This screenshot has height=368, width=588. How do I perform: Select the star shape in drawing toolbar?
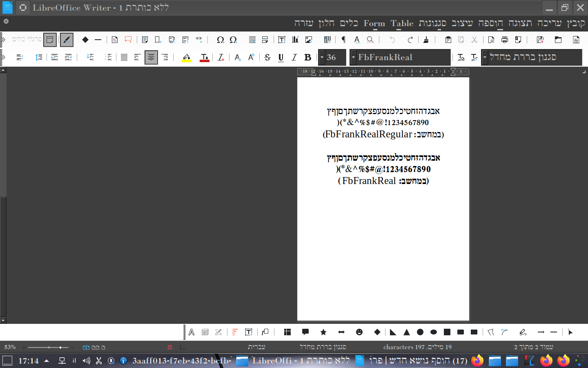click(x=323, y=332)
